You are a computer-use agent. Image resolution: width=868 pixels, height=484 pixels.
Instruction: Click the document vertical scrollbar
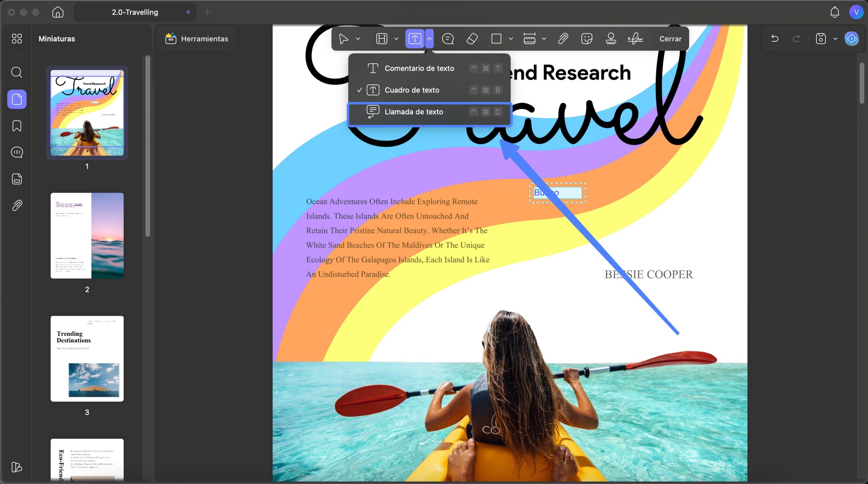coord(862,83)
